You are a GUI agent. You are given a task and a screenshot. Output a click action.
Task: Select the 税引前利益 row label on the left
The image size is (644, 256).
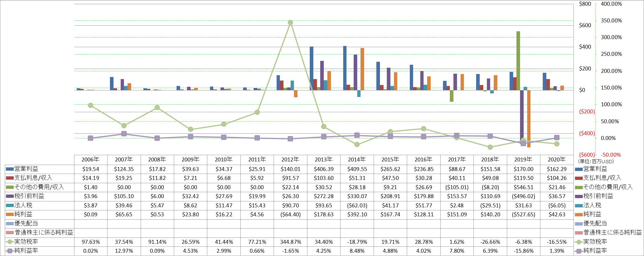[29, 196]
